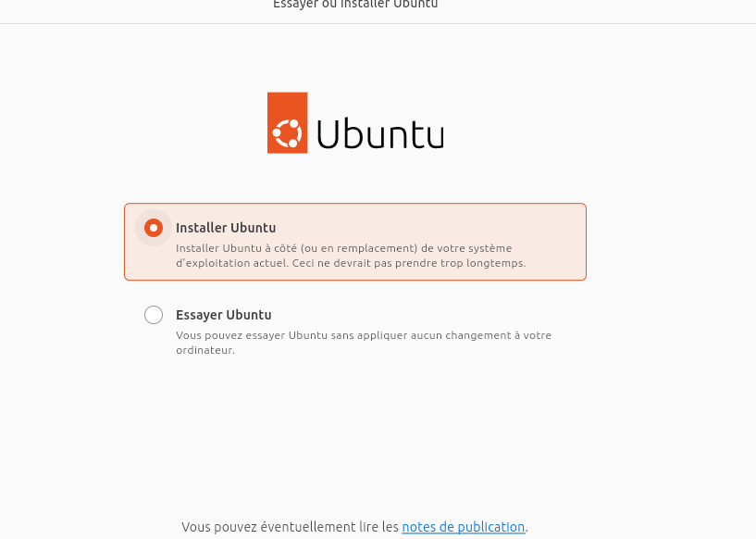
Task: Click the window title "Essayer ou installer Ubuntu"
Action: [x=355, y=5]
